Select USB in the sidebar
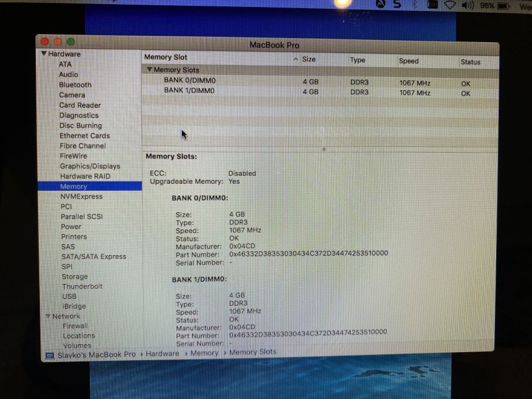Screen dimensions: 532x399 69,296
